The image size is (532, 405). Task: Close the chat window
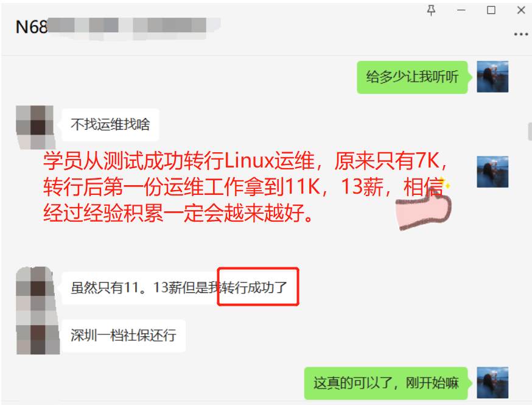pyautogui.click(x=521, y=10)
